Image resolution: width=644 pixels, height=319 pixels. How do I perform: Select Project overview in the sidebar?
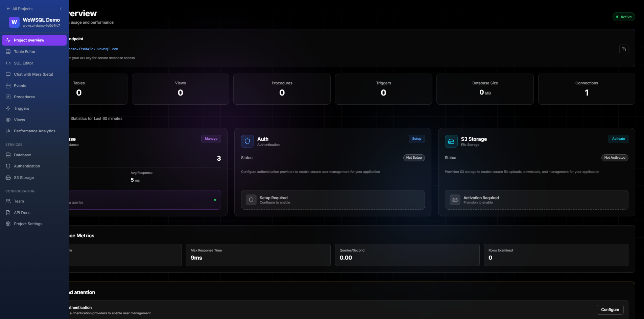[30, 40]
